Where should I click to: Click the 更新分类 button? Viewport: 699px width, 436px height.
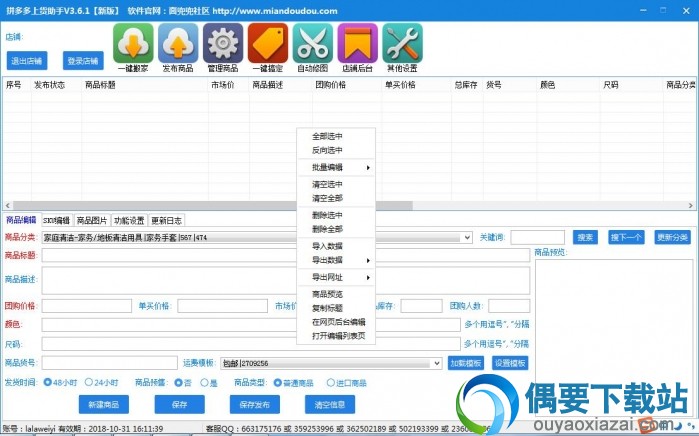[672, 238]
